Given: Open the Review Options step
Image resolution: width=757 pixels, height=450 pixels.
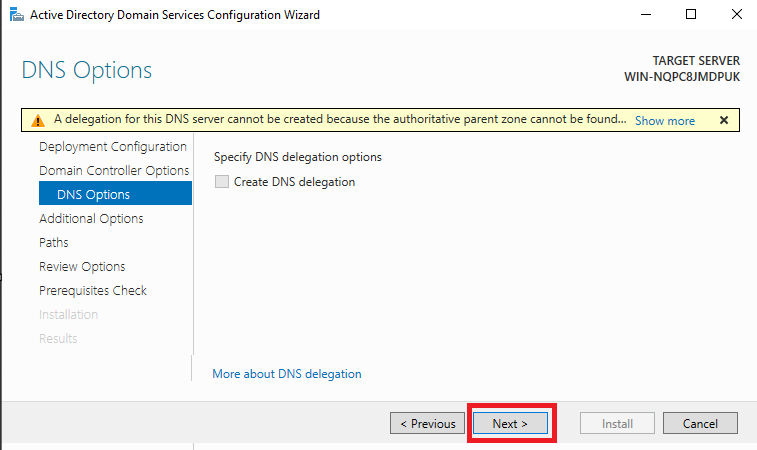Looking at the screenshot, I should (x=82, y=267).
